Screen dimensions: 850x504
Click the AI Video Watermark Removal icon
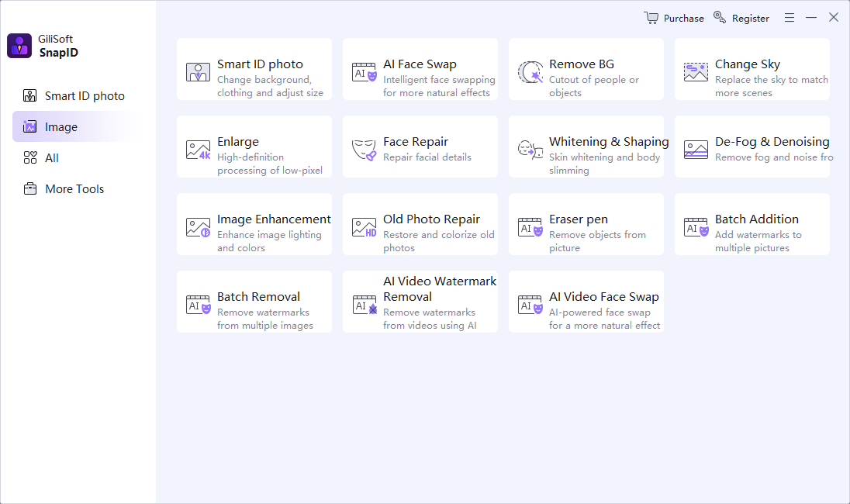click(364, 305)
